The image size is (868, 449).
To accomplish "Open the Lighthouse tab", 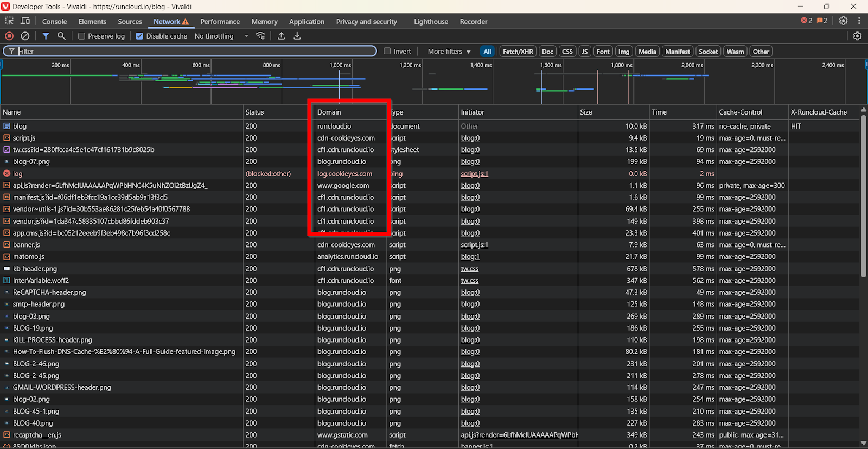I will 431,22.
